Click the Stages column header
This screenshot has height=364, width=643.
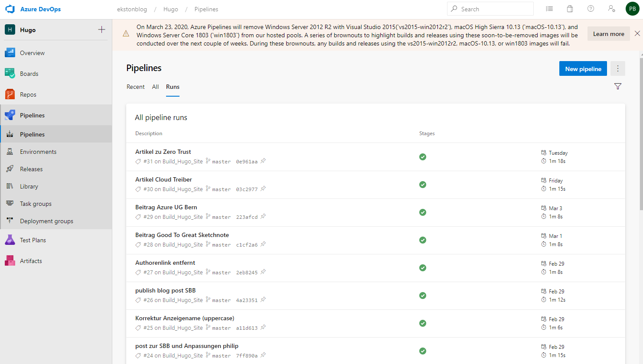(x=427, y=133)
